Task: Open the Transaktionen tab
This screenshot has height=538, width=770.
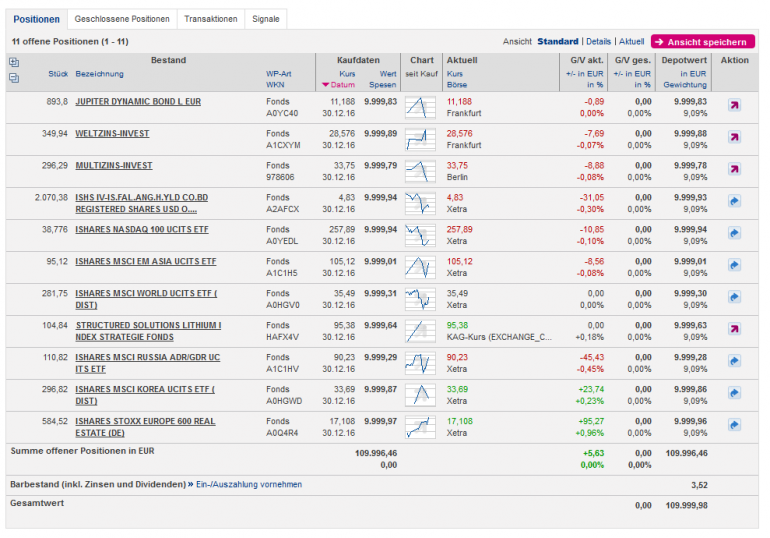Action: (211, 19)
